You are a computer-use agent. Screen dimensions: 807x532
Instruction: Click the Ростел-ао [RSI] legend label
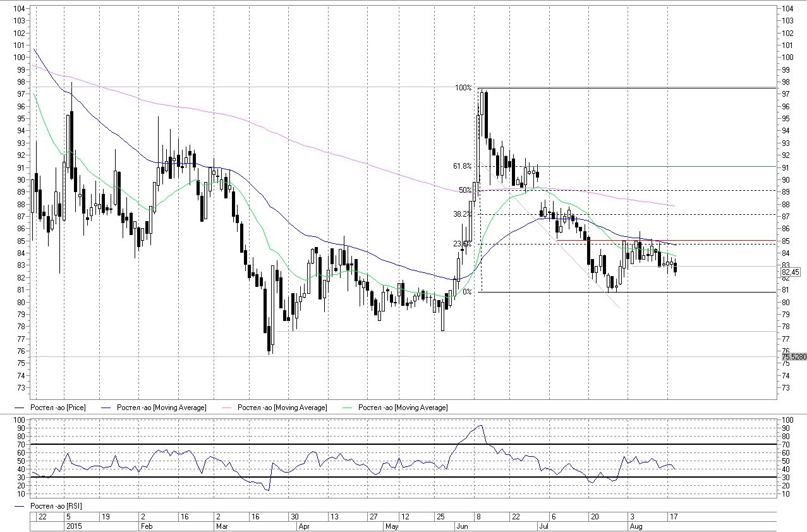click(56, 506)
